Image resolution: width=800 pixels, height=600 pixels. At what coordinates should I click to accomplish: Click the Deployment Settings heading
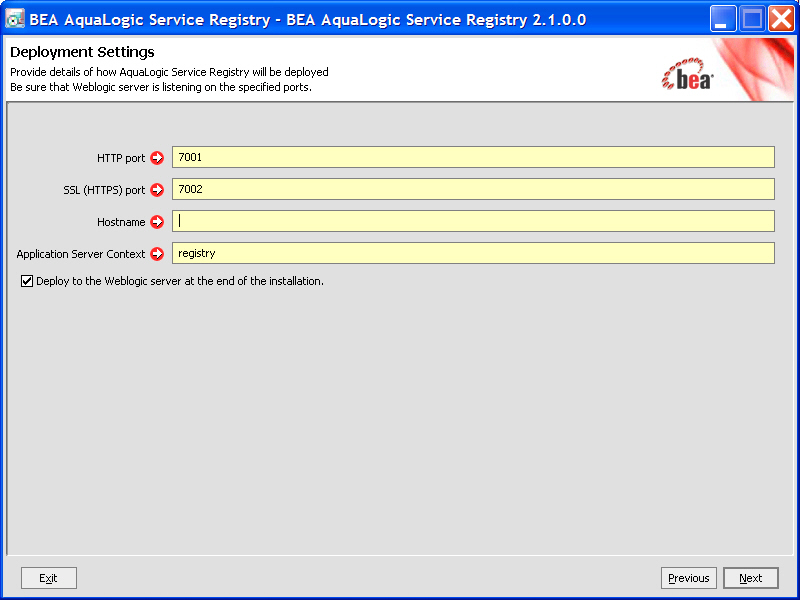82,52
